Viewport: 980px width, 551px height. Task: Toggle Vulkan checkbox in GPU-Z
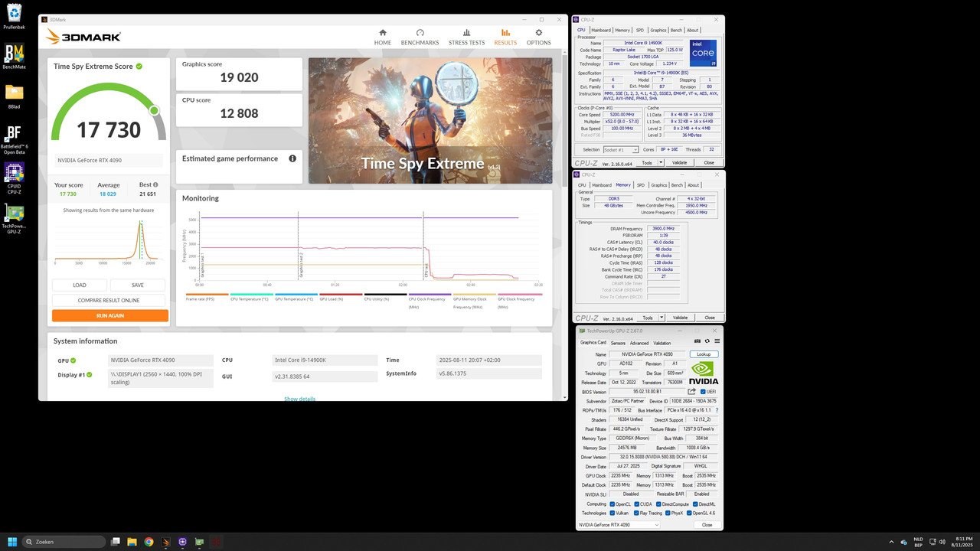click(x=612, y=513)
